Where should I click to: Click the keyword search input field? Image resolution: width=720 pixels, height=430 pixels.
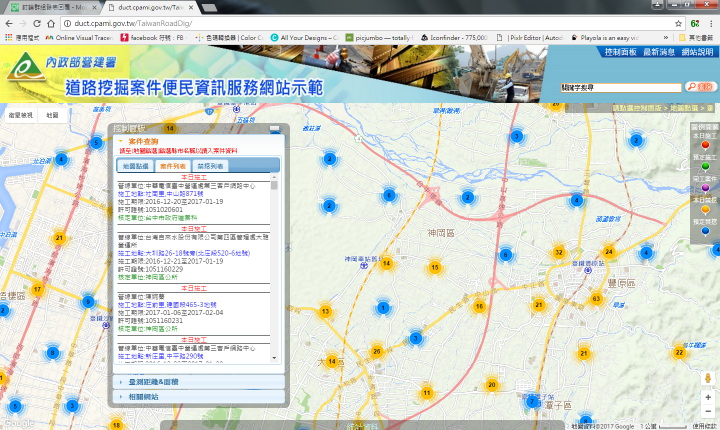[x=621, y=87]
